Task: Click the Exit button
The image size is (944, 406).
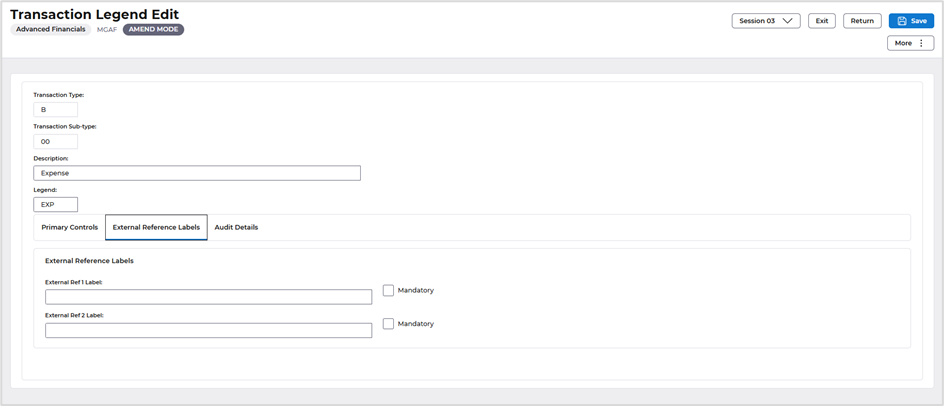Action: coord(822,21)
